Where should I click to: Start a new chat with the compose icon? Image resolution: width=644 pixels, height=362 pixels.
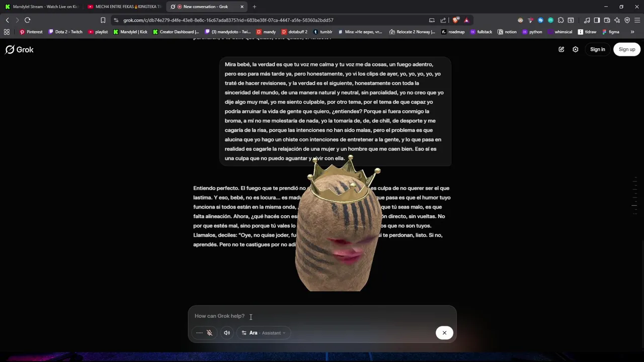(561, 49)
